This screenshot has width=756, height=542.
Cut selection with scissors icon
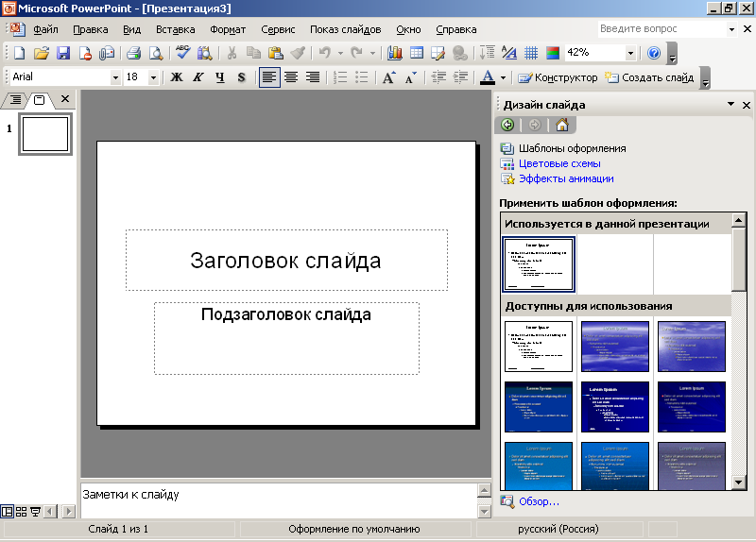232,53
